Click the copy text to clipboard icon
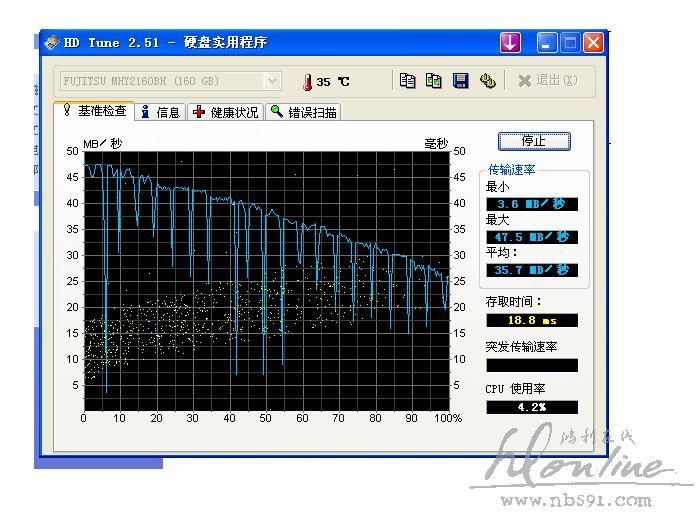Viewport: 700px width, 525px height. (407, 81)
